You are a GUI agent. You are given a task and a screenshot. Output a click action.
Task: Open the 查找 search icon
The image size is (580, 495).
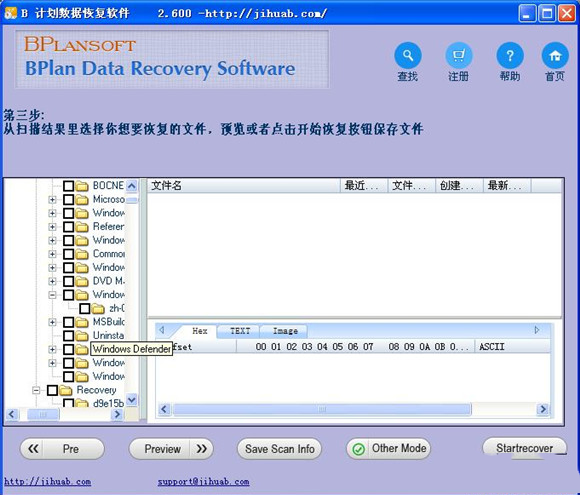[x=408, y=55]
